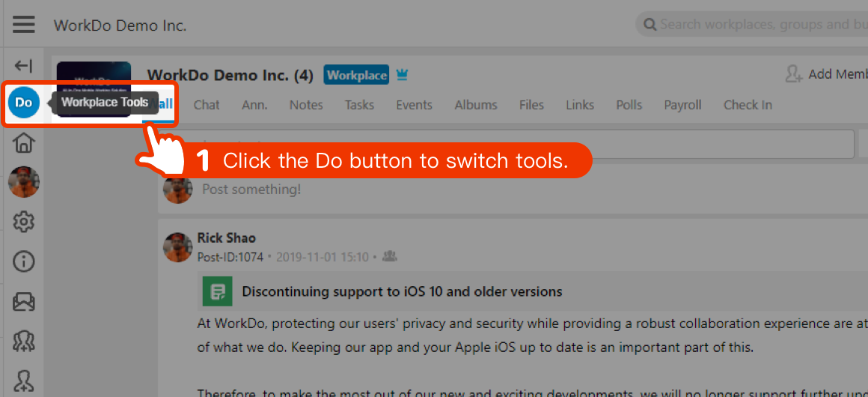Screen dimensions: 868x397
Task: Click the green note icon in post
Action: pos(217,291)
